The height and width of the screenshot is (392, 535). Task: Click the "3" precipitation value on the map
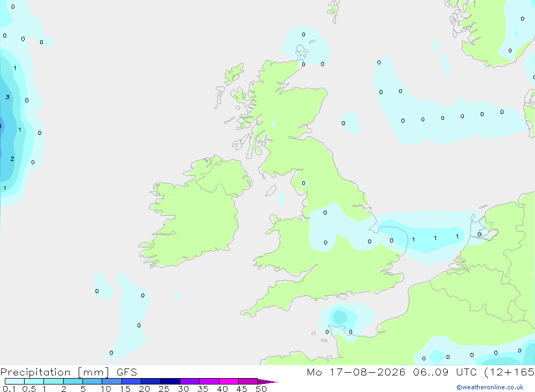pyautogui.click(x=7, y=97)
